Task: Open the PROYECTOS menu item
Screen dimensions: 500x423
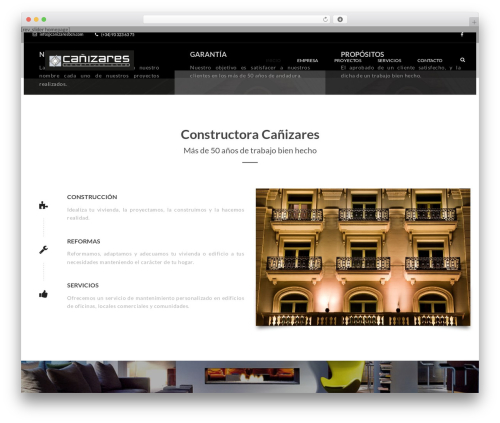Action: coord(348,60)
